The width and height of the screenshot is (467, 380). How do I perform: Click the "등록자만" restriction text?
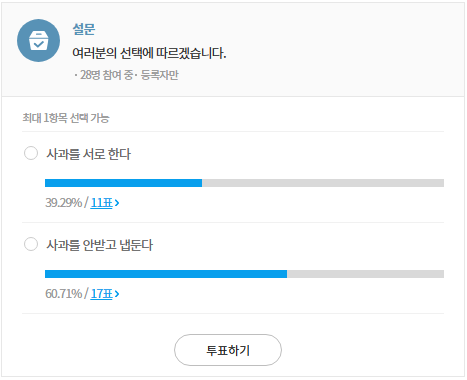(159, 75)
